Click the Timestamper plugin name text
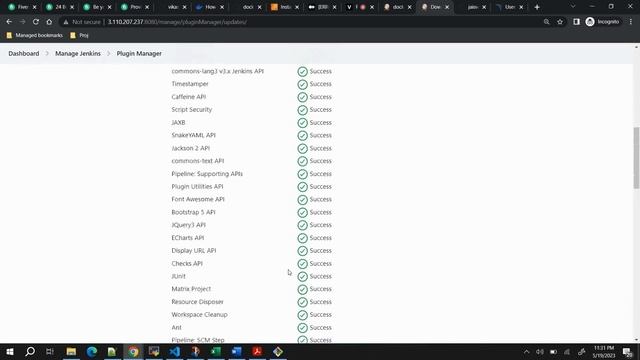The height and width of the screenshot is (360, 640). point(190,84)
